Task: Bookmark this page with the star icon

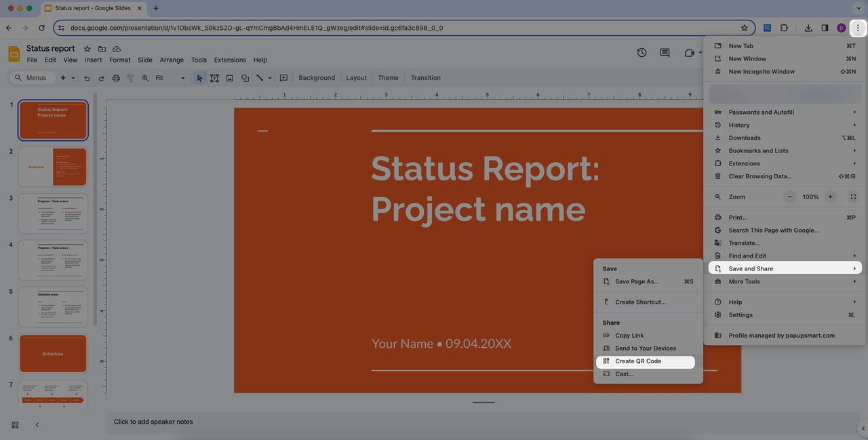Action: 744,28
